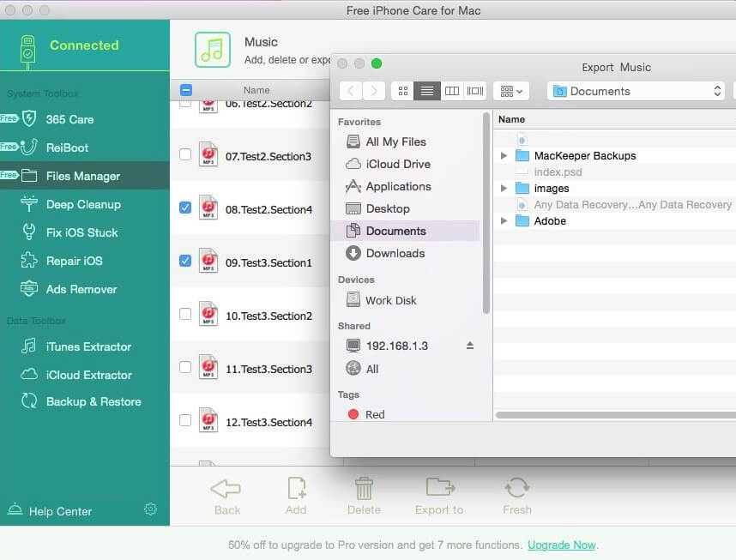Open settings gear next to Help Center
736x560 pixels.
(151, 509)
